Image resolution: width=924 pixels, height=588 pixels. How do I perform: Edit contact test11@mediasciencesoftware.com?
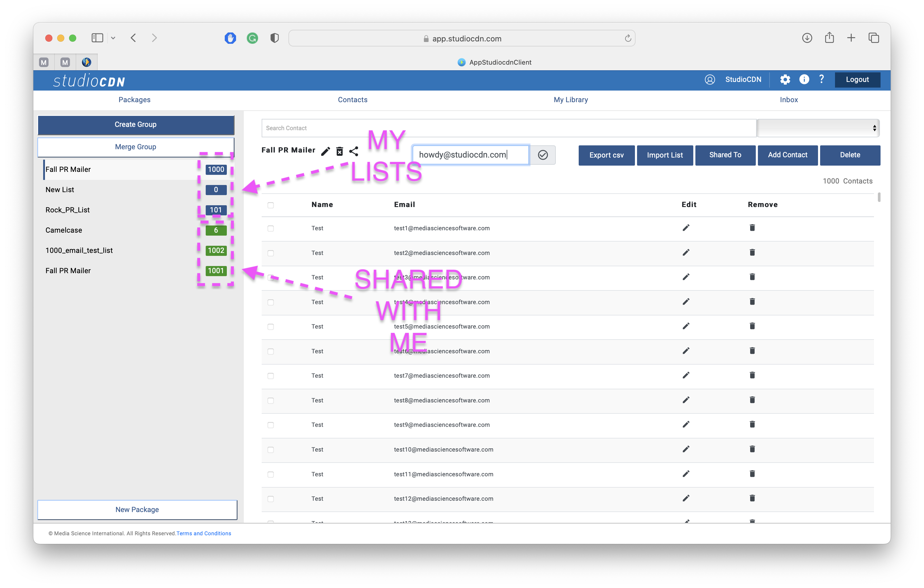[686, 474]
